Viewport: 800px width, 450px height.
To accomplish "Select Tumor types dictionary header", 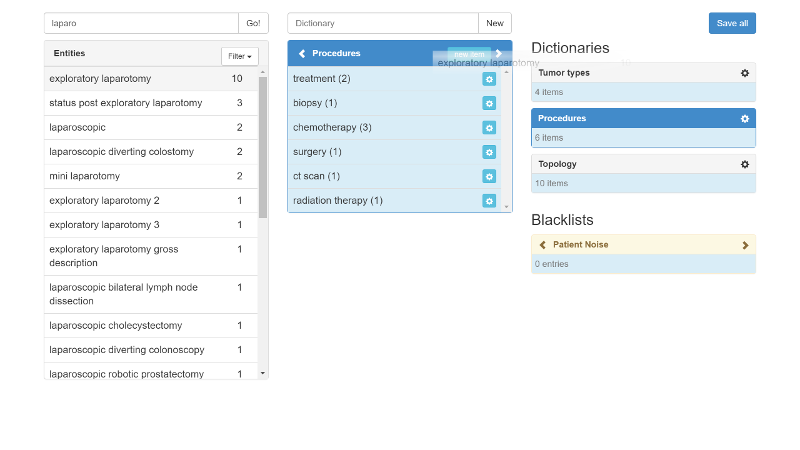I will (x=643, y=73).
